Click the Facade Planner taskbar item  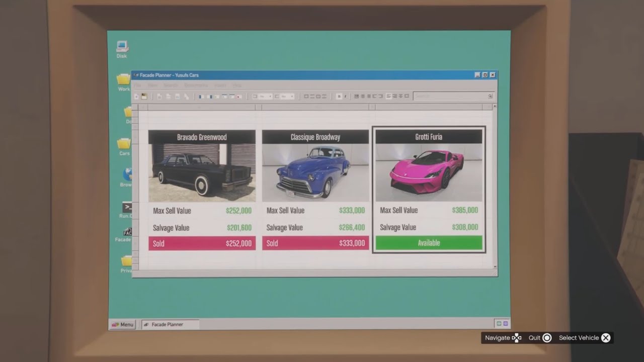click(170, 325)
